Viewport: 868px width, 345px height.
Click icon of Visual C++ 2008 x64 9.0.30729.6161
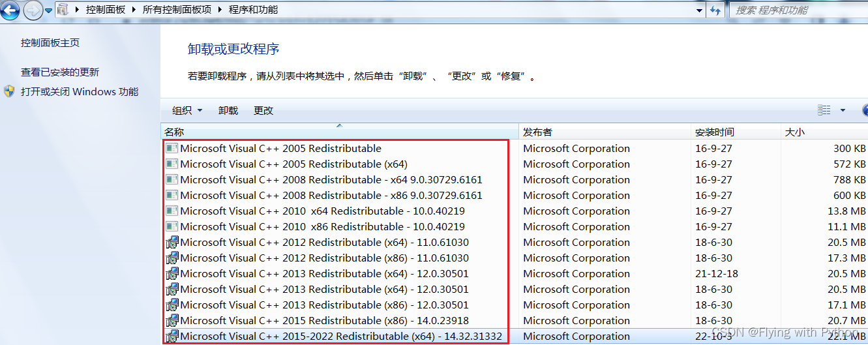click(172, 179)
